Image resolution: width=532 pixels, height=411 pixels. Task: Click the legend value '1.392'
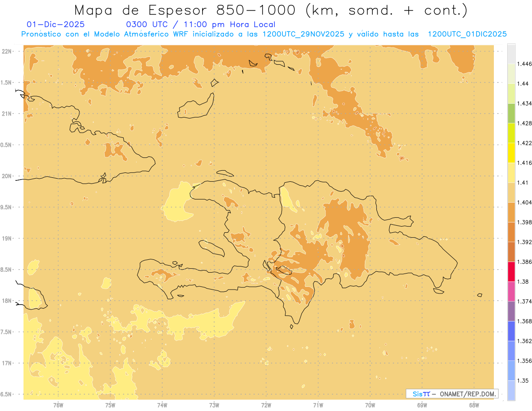point(525,242)
